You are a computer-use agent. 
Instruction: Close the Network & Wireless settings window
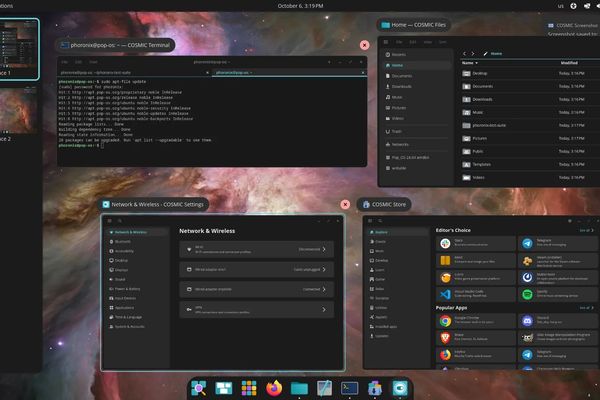coord(345,204)
